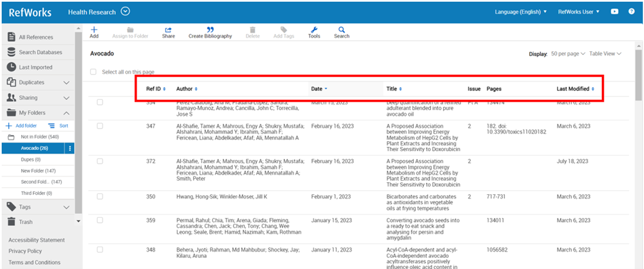Image resolution: width=644 pixels, height=269 pixels.
Task: Expand the Tags section
Action: pos(67,207)
